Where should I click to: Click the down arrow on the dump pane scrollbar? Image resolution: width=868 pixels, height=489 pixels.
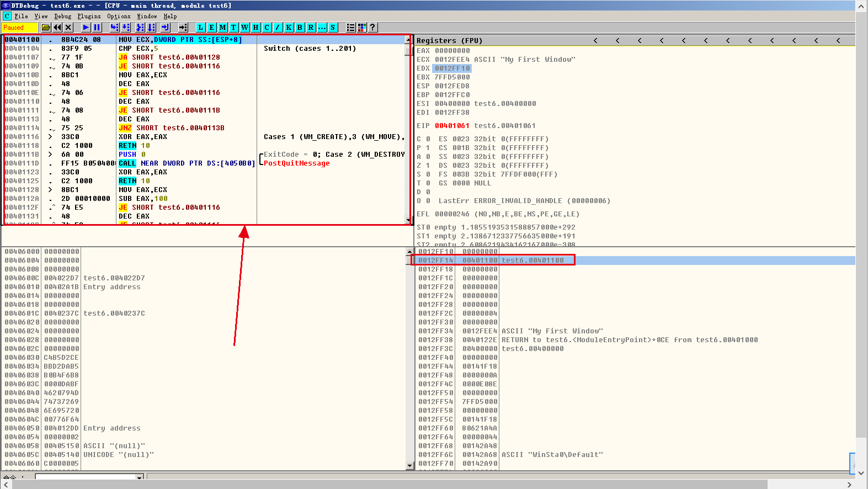click(x=409, y=466)
